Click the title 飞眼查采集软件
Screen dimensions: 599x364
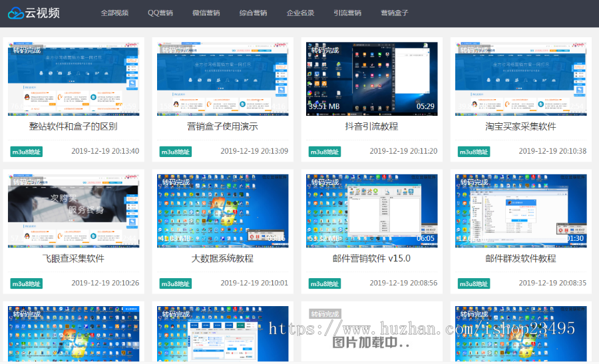pos(73,259)
